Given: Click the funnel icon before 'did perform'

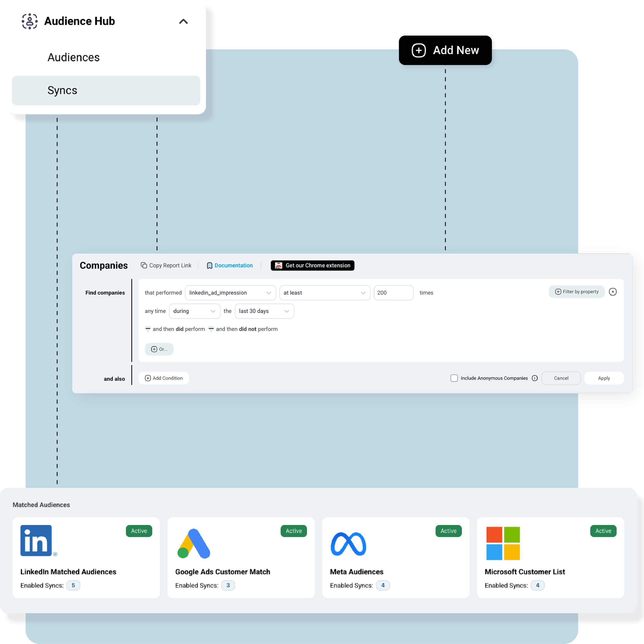Looking at the screenshot, I should 148,329.
